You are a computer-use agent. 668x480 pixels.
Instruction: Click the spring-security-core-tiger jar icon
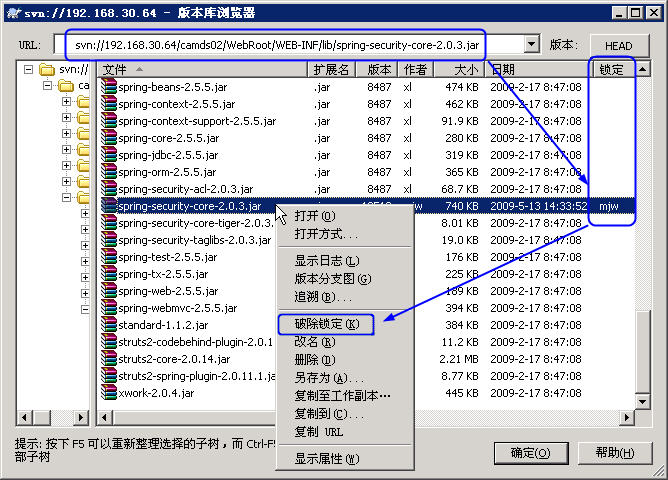click(109, 223)
